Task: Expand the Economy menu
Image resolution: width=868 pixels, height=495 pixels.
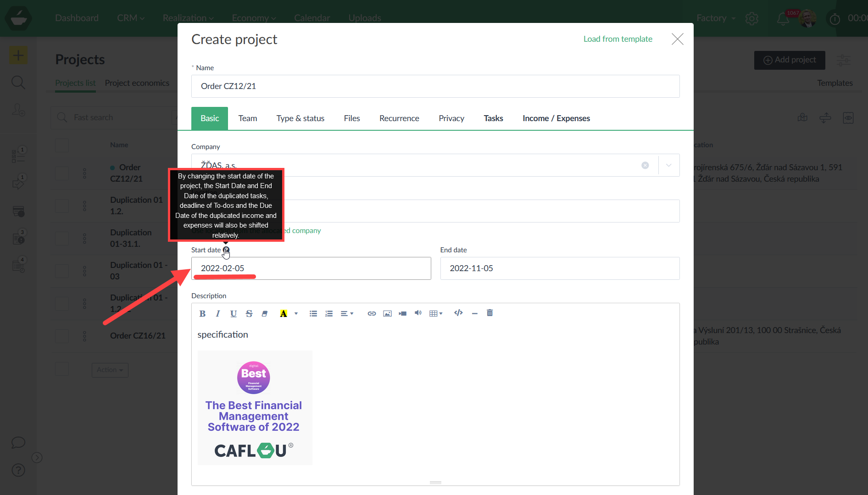Action: [x=254, y=18]
